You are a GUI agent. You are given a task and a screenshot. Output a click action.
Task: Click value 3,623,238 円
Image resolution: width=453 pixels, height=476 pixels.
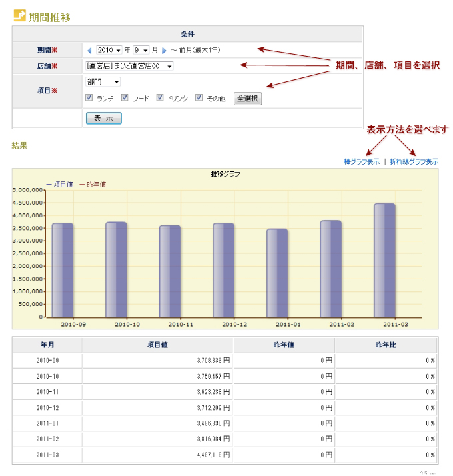pos(213,392)
